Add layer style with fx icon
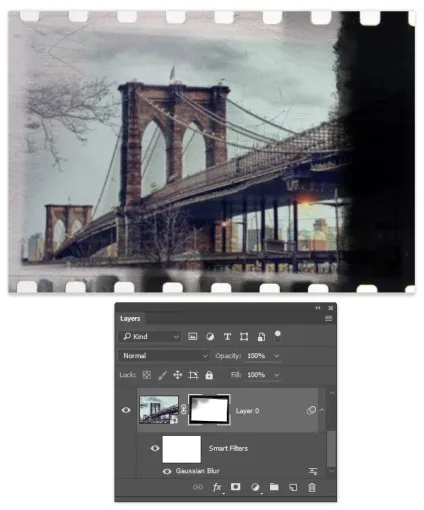The image size is (424, 510). tap(217, 487)
